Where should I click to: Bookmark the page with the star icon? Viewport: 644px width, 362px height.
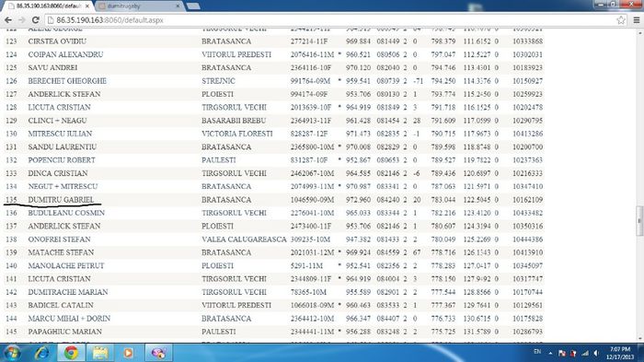pyautogui.click(x=621, y=19)
